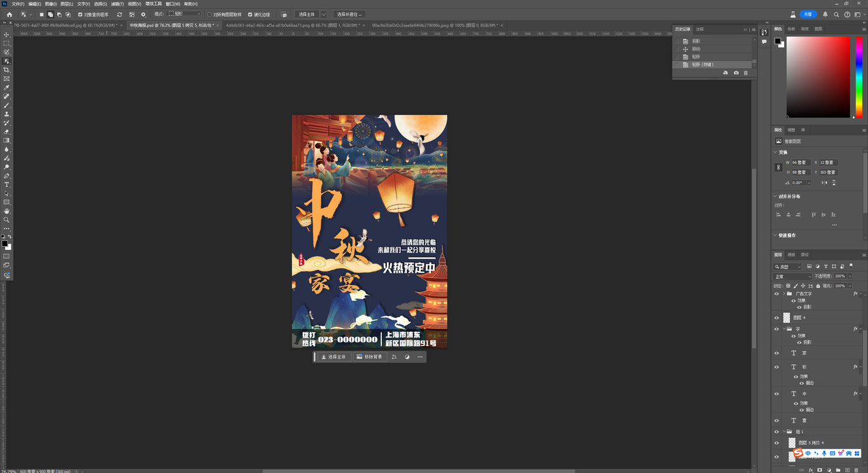Hide the 广告文字 group layer
The width and height of the screenshot is (868, 473).
coord(776,294)
